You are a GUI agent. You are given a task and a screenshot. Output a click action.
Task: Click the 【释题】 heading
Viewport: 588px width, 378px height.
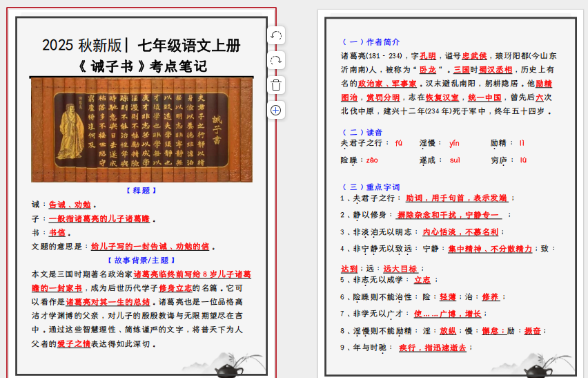pos(141,191)
